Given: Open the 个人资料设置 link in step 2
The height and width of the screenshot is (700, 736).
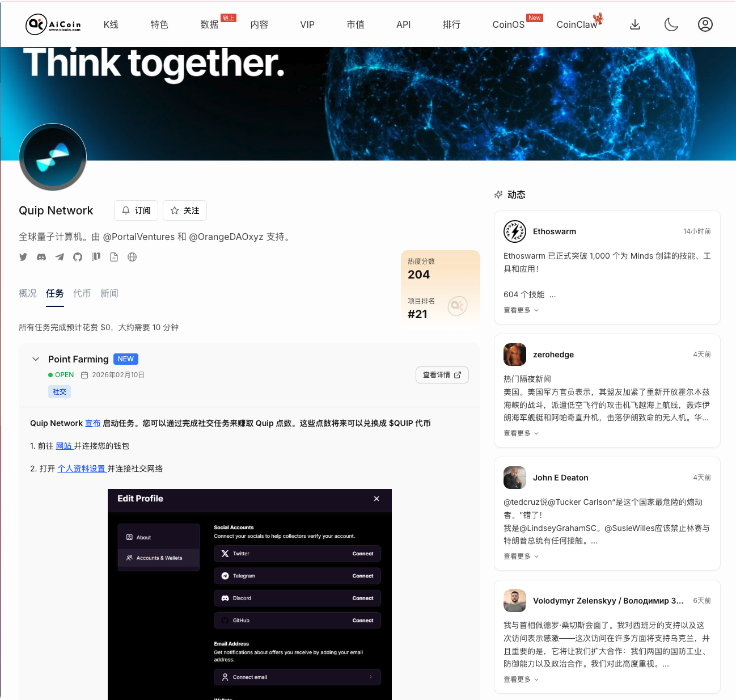Looking at the screenshot, I should (x=82, y=469).
